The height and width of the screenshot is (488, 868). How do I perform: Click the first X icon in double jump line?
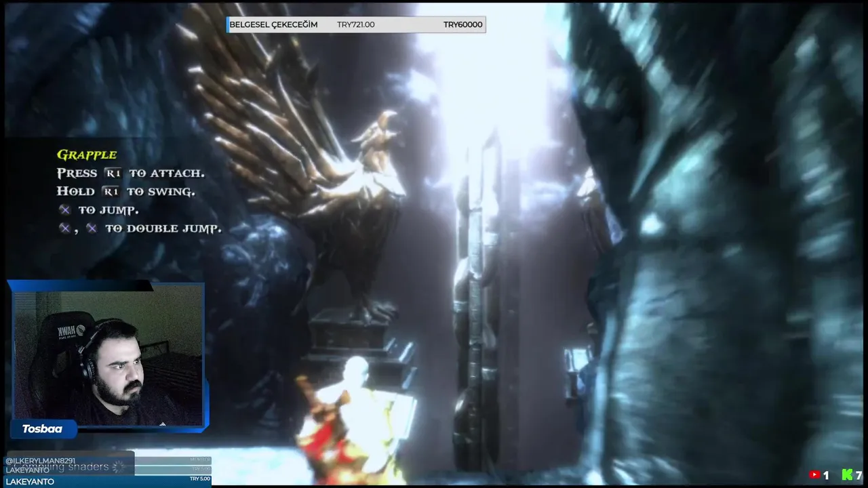(64, 228)
